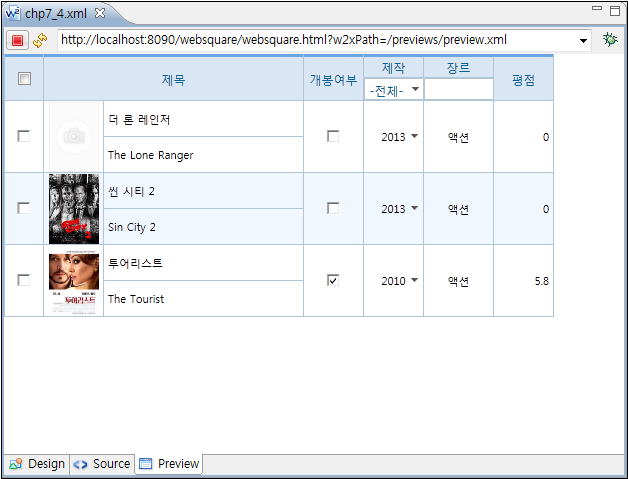Open the 2010 year dropdown for The Tourist

point(414,281)
